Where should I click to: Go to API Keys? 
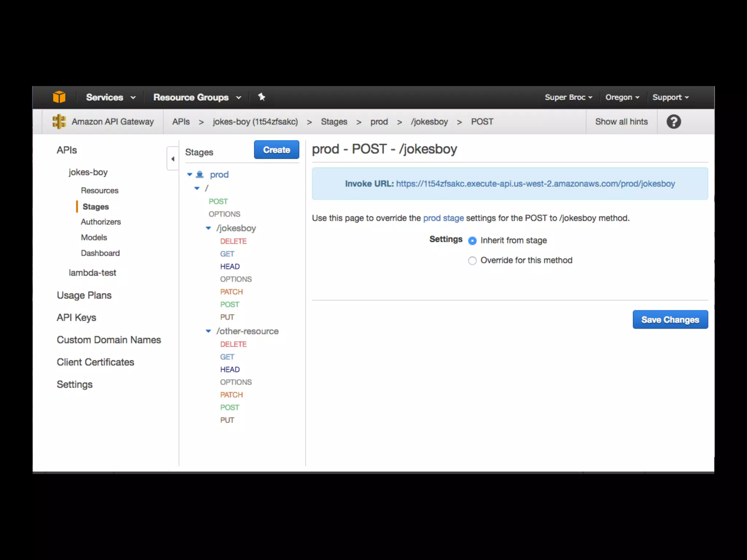77,318
